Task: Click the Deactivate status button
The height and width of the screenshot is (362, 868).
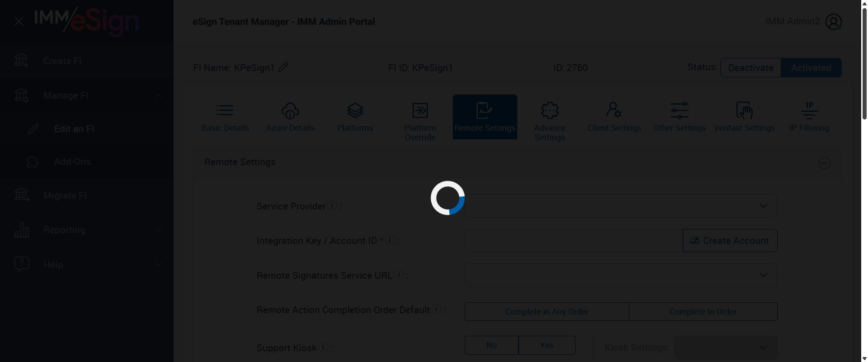Action: tap(750, 67)
